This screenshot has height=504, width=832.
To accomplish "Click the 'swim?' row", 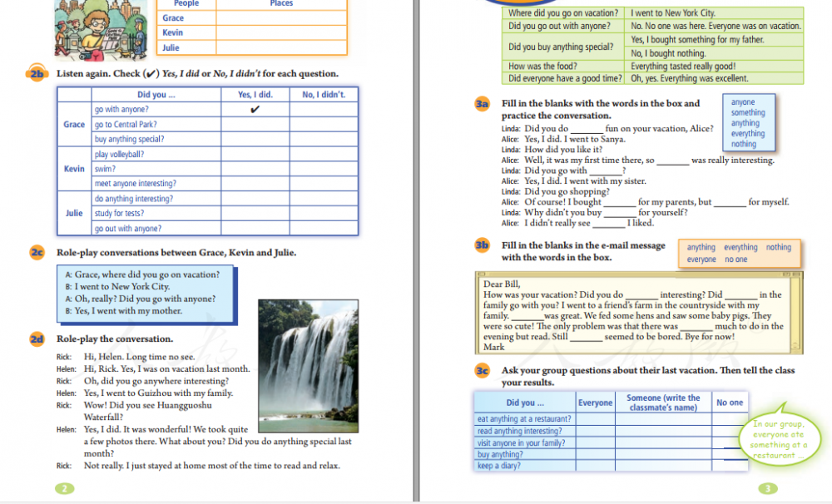I will (x=225, y=169).
